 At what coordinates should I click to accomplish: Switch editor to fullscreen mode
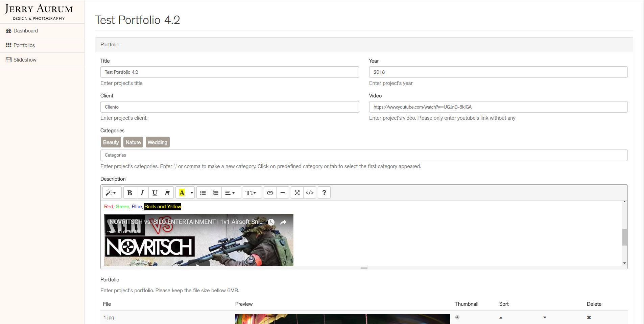coord(297,193)
